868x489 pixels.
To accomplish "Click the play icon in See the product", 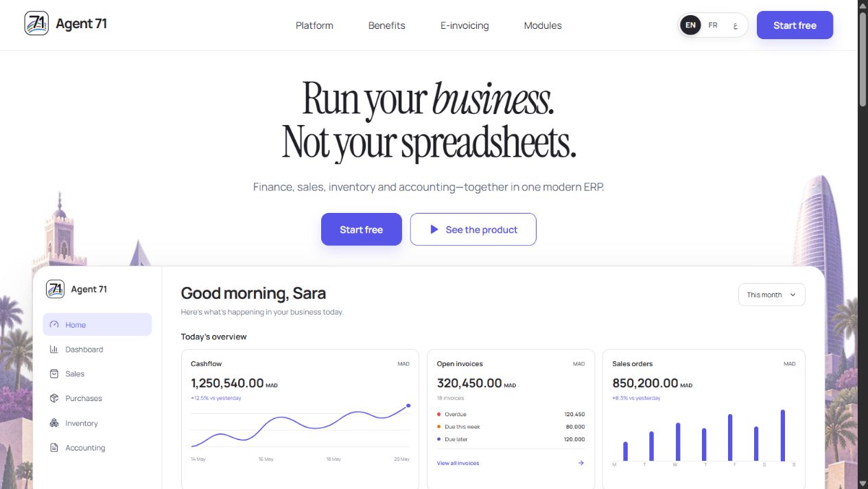I will point(434,229).
